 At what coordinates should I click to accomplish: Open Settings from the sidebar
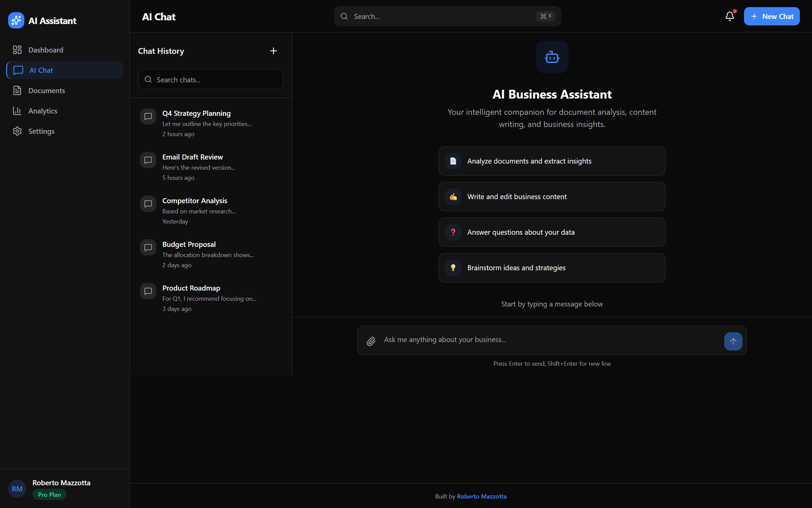[x=65, y=131]
